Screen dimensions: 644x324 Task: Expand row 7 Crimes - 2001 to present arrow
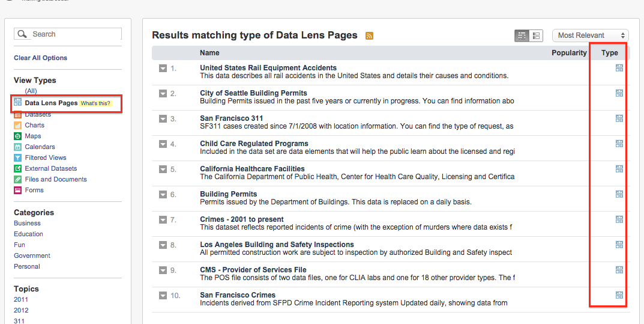pos(163,219)
